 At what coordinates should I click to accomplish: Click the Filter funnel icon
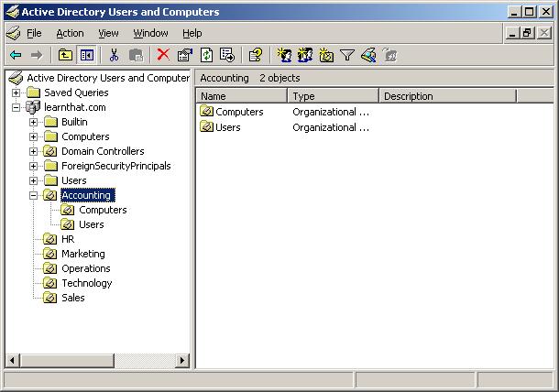tap(347, 55)
